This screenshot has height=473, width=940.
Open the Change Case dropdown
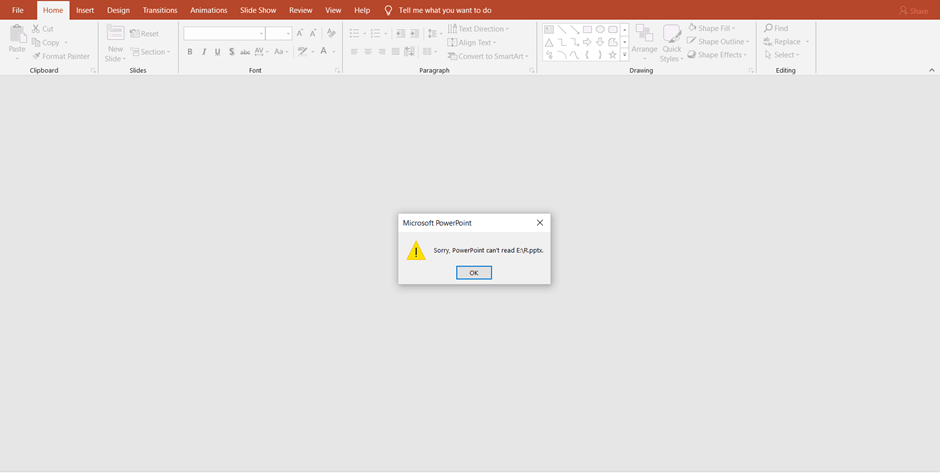281,52
